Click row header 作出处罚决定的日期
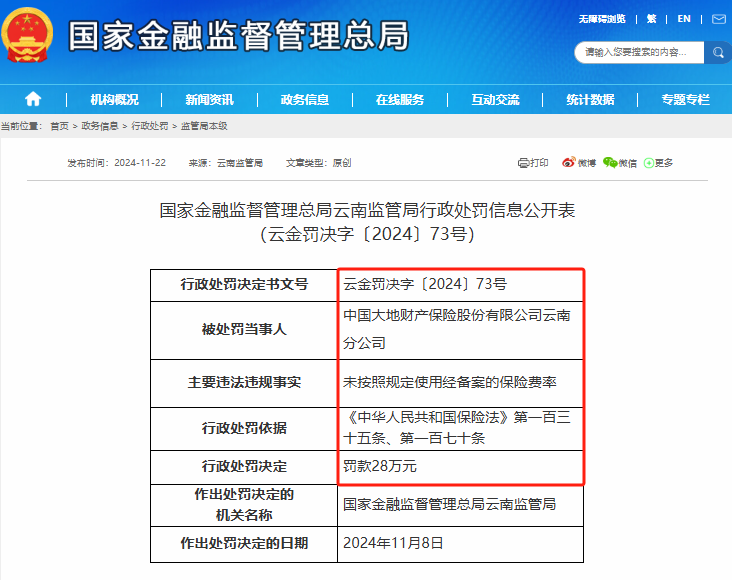Image resolution: width=732 pixels, height=580 pixels. [244, 543]
